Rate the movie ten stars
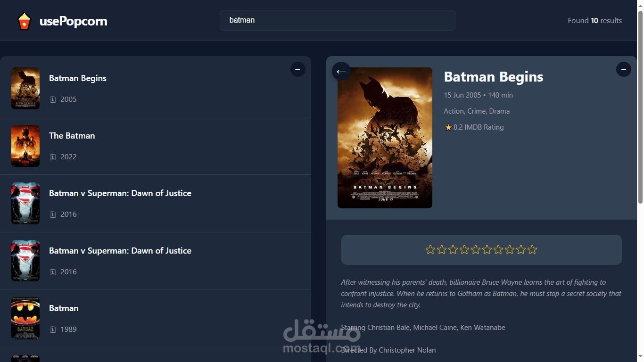Viewport: 644px width, 362px height. [x=532, y=250]
